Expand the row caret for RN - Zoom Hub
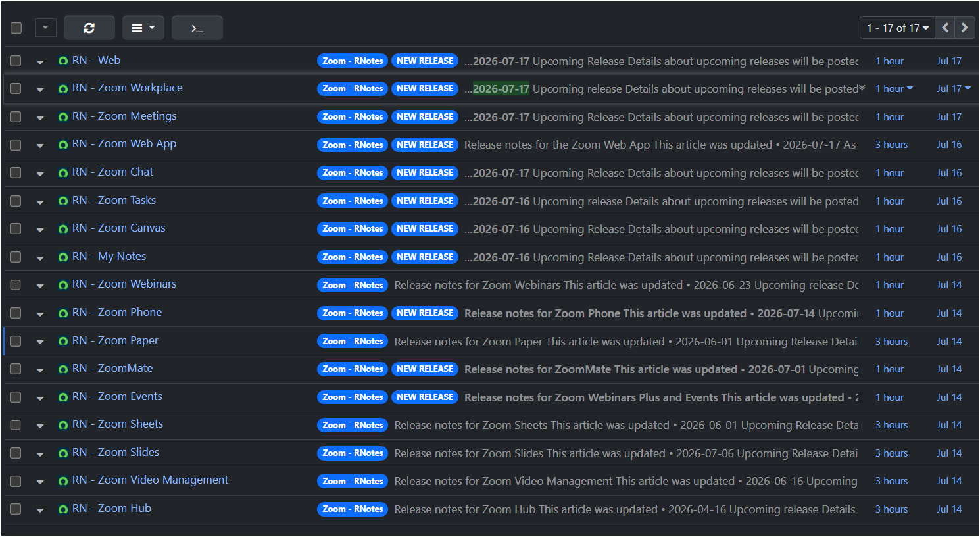 click(40, 510)
